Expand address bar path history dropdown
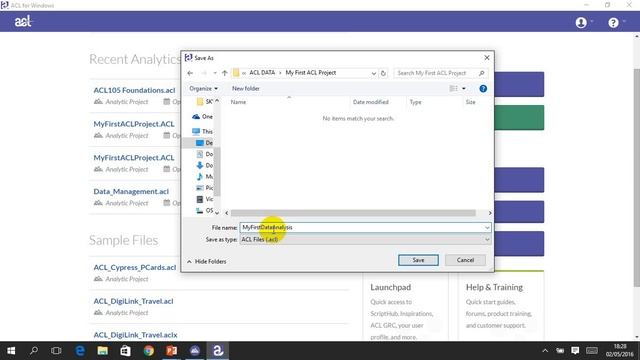Image resolution: width=640 pixels, height=360 pixels. (373, 73)
